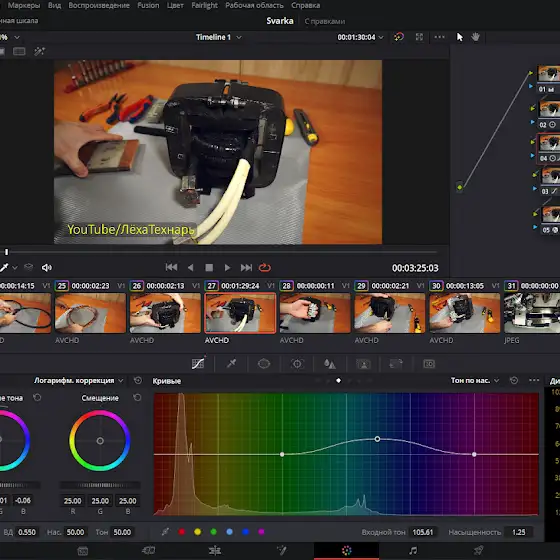560x560 pixels.
Task: Switch to the Deliver rocket page
Action: (x=479, y=551)
